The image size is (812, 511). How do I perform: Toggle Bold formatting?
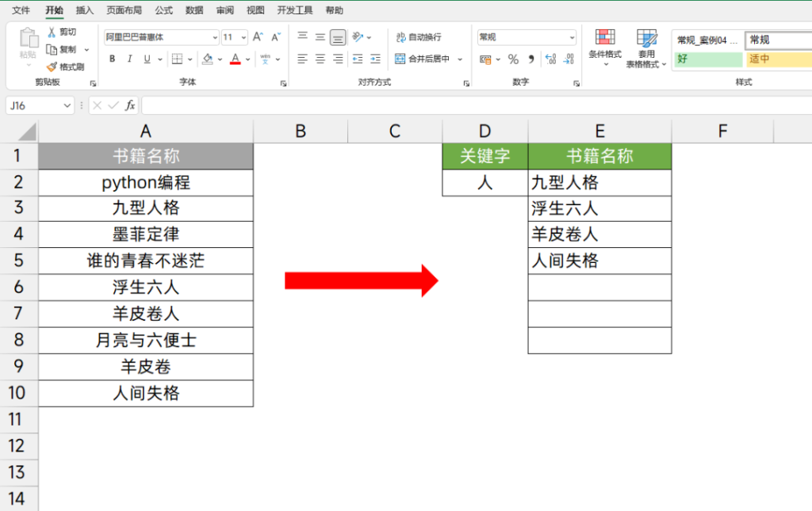[112, 59]
